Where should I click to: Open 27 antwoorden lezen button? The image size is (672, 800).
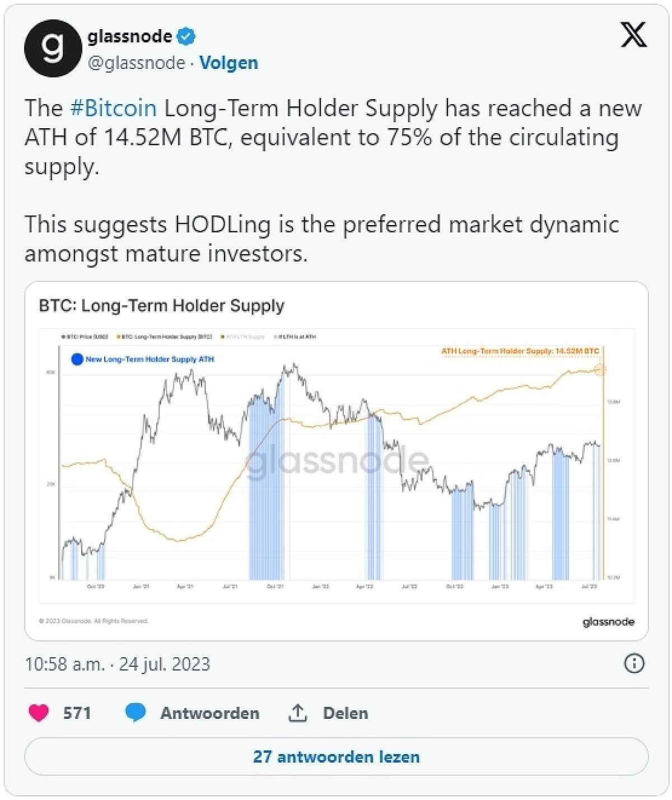pos(337,757)
